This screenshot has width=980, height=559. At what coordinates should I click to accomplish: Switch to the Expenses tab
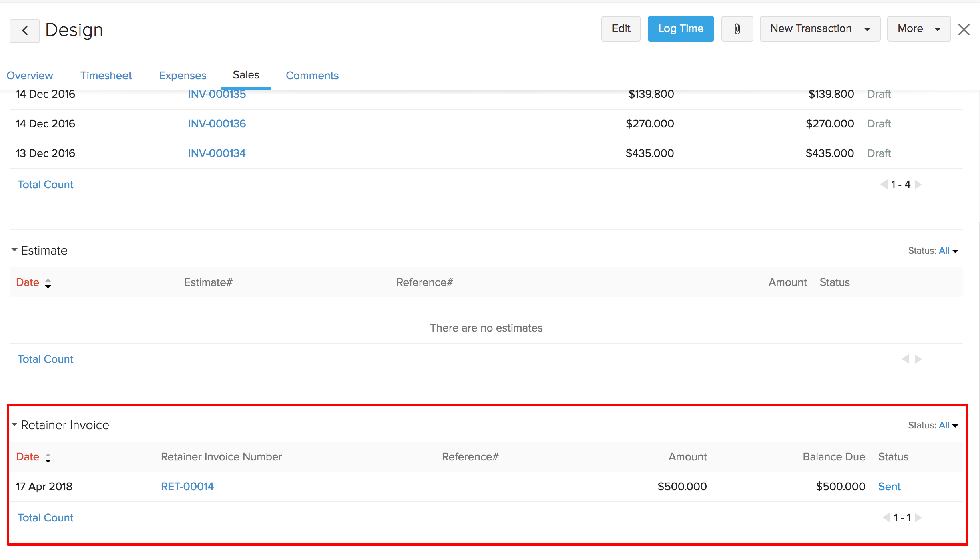[183, 76]
